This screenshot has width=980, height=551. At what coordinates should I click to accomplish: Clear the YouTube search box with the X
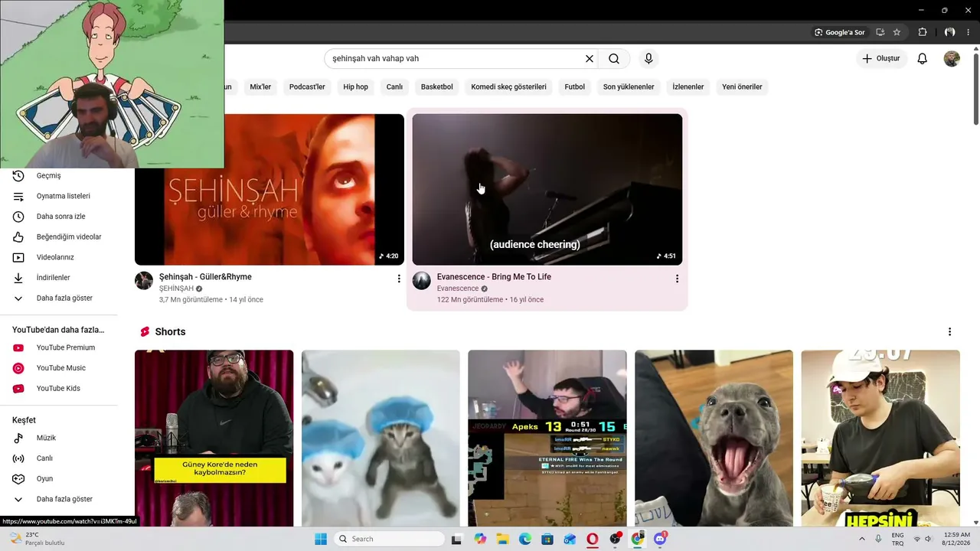[590, 59]
